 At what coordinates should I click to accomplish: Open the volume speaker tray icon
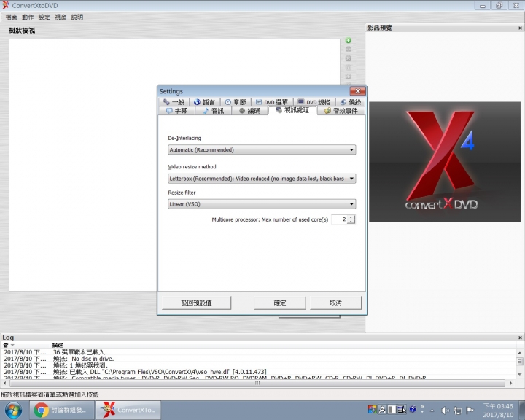(x=445, y=411)
